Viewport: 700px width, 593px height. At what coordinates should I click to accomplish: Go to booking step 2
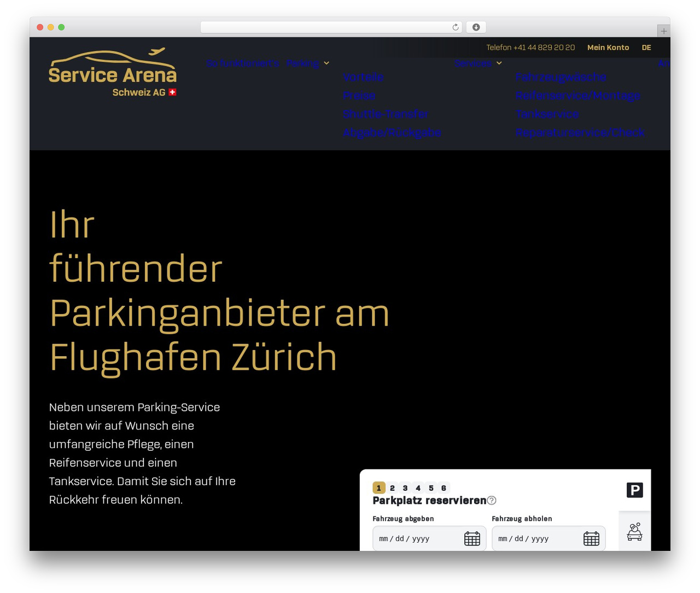tap(392, 488)
